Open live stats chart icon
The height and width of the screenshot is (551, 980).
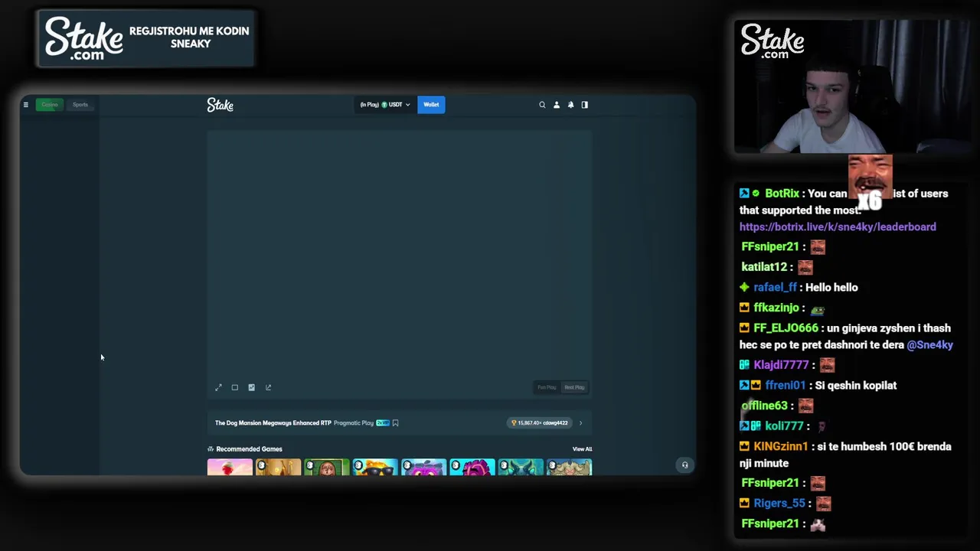click(x=251, y=387)
